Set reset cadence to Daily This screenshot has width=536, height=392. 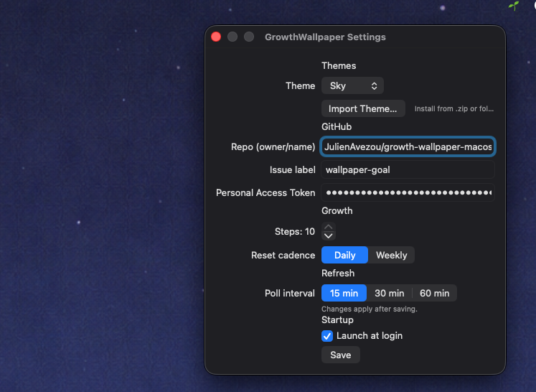coord(344,255)
